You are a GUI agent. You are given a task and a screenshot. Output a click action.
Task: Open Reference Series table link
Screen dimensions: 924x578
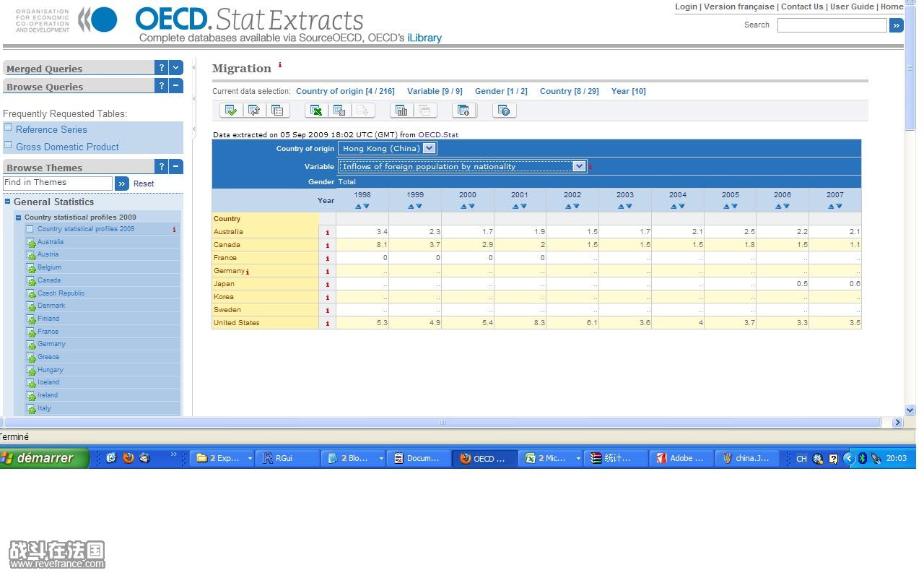51,130
